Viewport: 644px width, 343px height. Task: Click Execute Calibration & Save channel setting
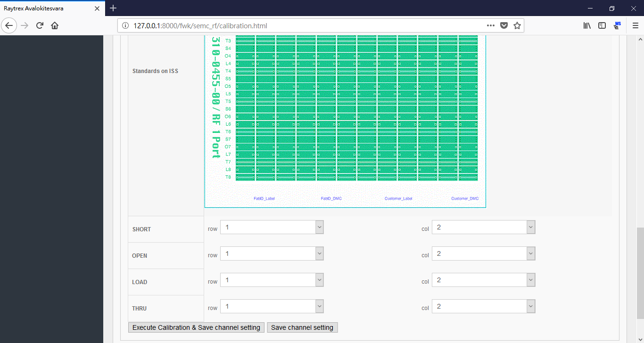[196, 327]
